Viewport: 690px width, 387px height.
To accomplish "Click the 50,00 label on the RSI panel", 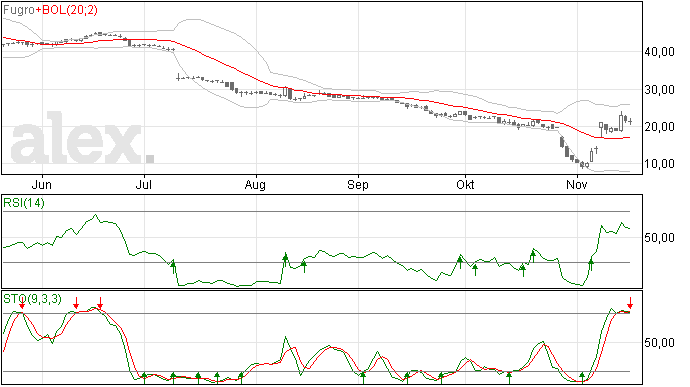I will tap(659, 238).
